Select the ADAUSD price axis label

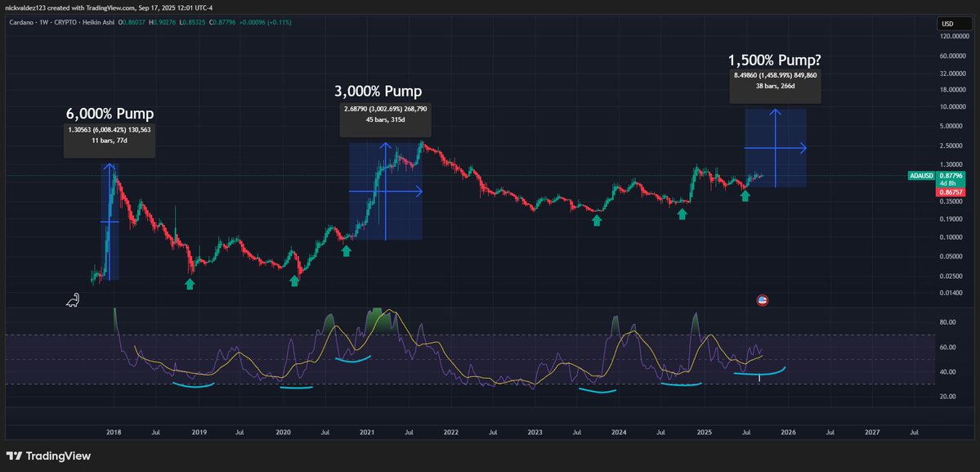click(x=920, y=177)
